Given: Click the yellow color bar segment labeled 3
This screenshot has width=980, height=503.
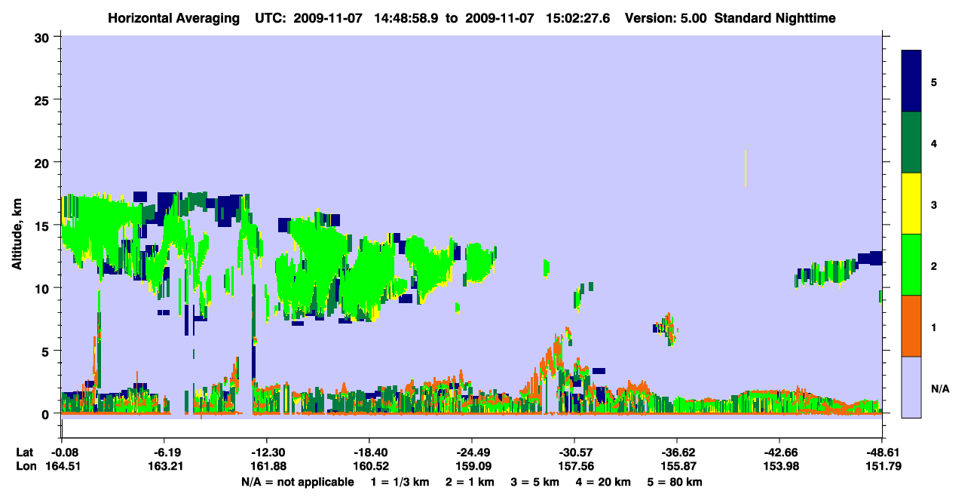Looking at the screenshot, I should [x=911, y=204].
